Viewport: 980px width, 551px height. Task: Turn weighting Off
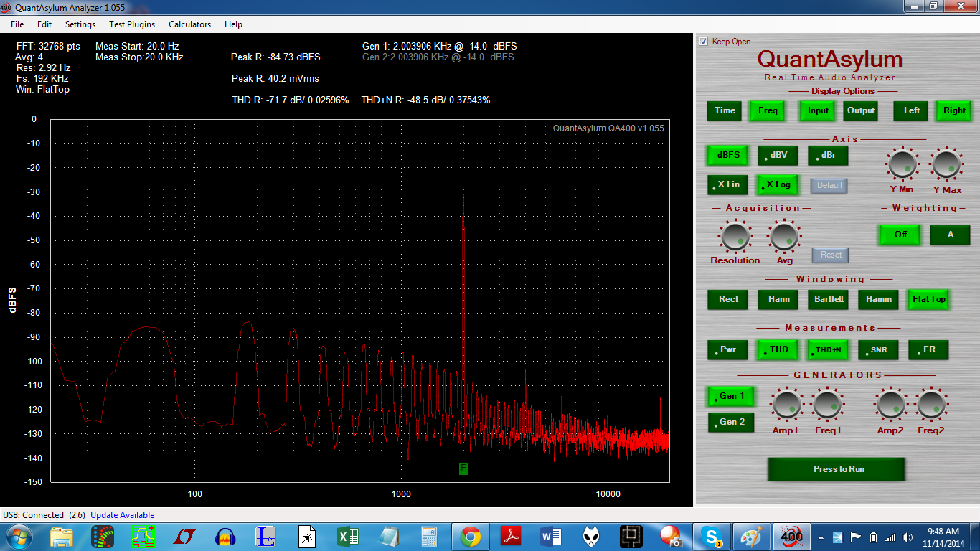tap(900, 235)
